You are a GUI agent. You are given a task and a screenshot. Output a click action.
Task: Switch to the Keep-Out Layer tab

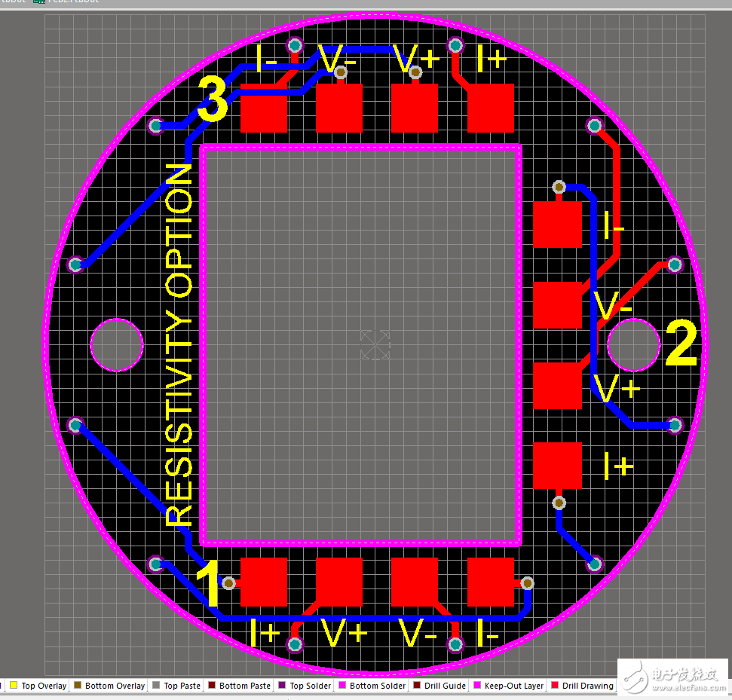coord(509,686)
